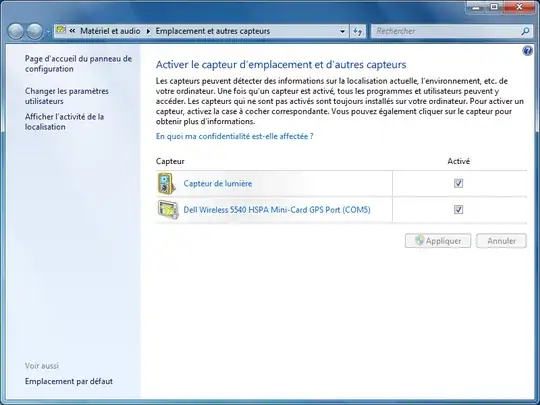Click the Back navigation arrow button
Screen dimensions: 540x405
click(15, 31)
